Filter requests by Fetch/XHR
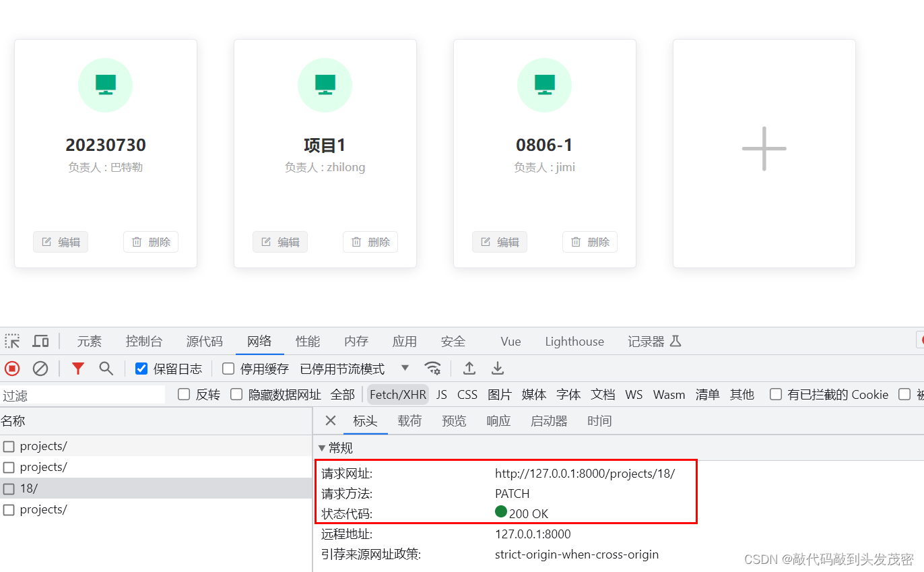This screenshot has width=924, height=572. (x=398, y=394)
